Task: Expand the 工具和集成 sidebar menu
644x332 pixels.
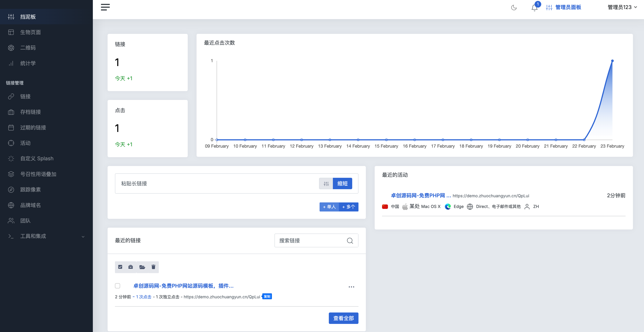Action: click(x=46, y=236)
